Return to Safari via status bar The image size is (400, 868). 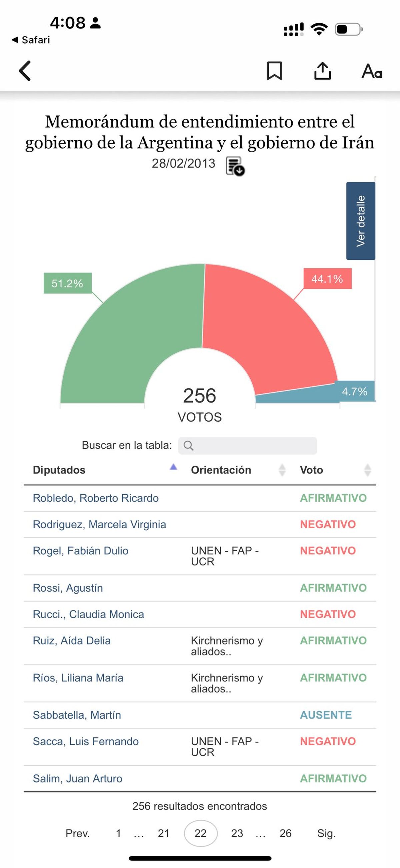click(31, 40)
